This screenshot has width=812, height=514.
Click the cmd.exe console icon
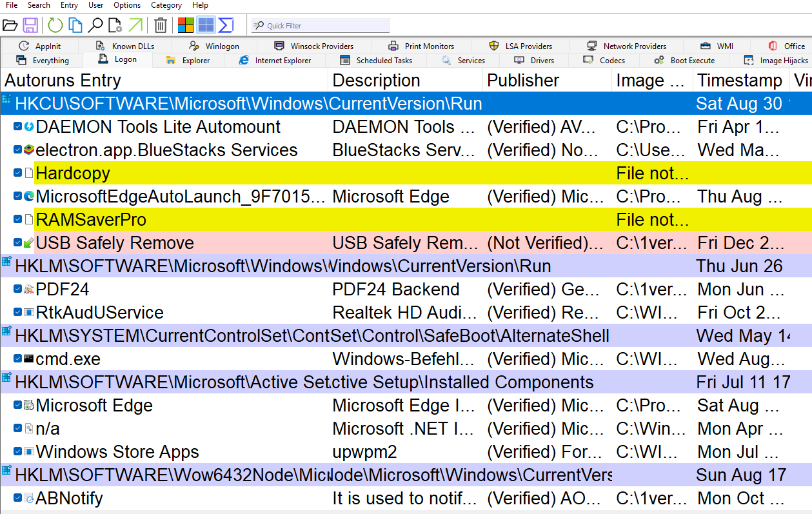(29, 359)
